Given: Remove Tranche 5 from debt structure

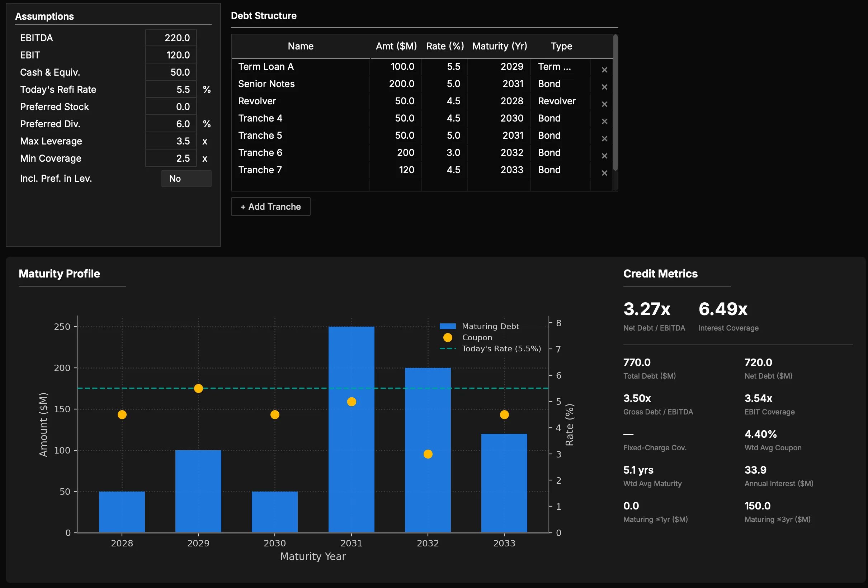Looking at the screenshot, I should (604, 138).
